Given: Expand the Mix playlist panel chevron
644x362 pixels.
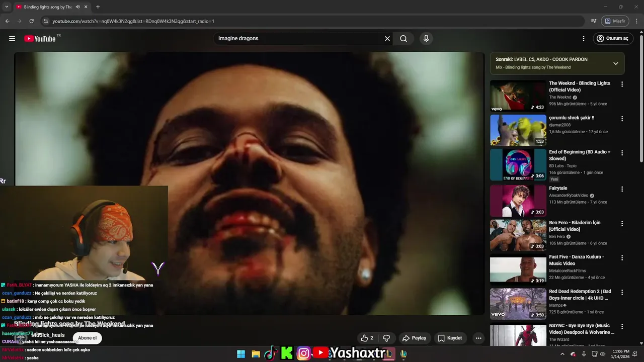Looking at the screenshot, I should [x=615, y=63].
